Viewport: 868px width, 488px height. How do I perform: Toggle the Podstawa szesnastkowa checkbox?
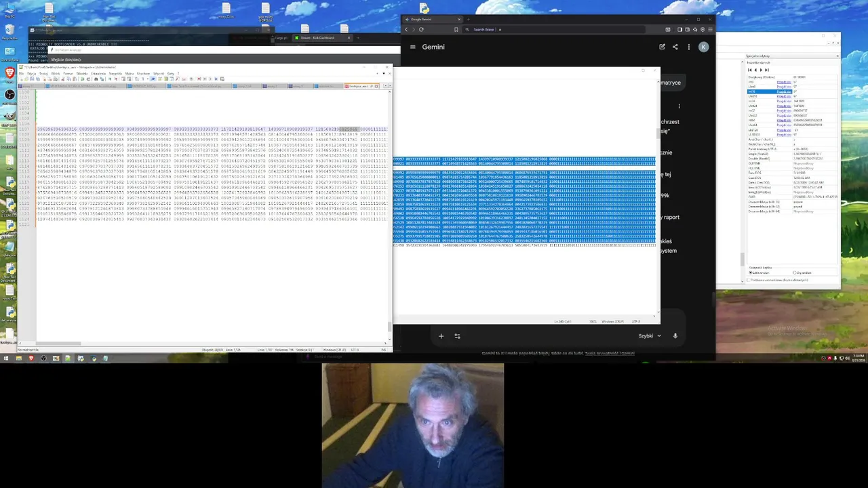point(749,279)
